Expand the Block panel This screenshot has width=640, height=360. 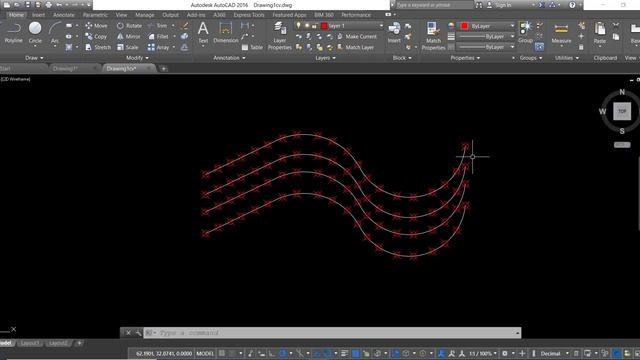pyautogui.click(x=402, y=58)
